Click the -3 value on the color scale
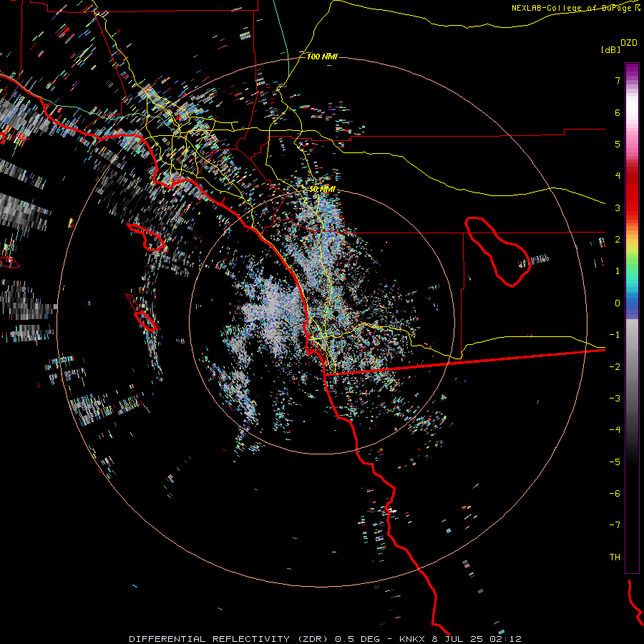Screen dimensions: 644x644 point(615,399)
